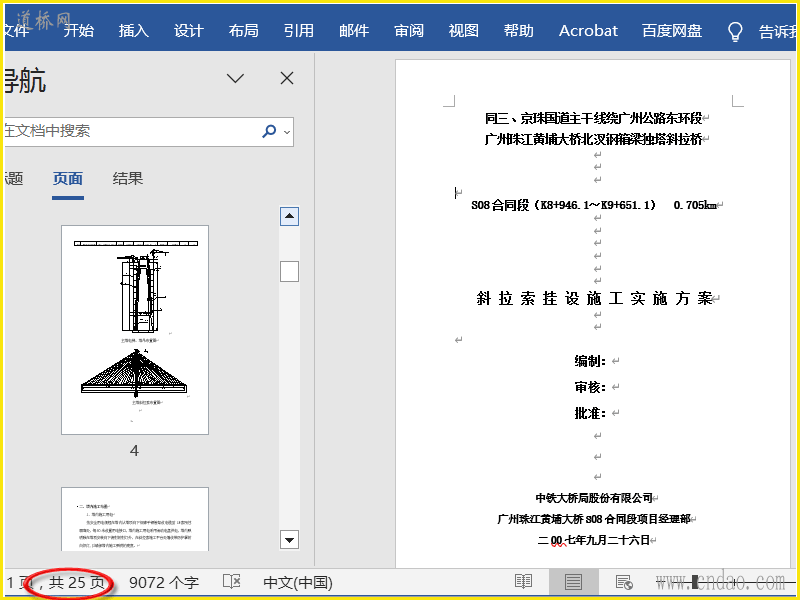The width and height of the screenshot is (800, 600).
Task: Switch to Read Mode view icon
Action: [523, 581]
